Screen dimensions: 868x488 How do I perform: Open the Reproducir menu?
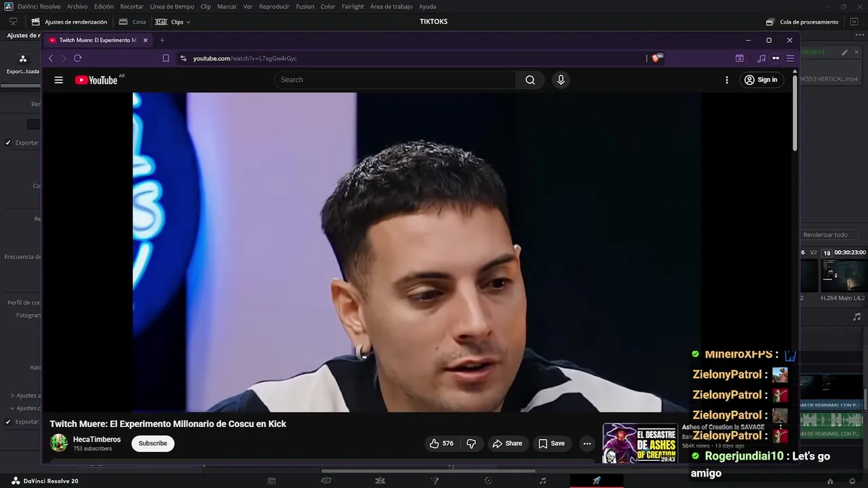click(x=274, y=6)
